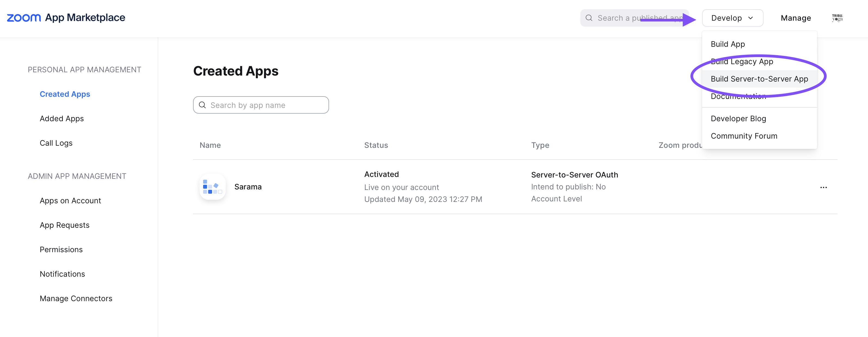This screenshot has width=868, height=337.
Task: Click the Live on your account text
Action: coord(401,187)
